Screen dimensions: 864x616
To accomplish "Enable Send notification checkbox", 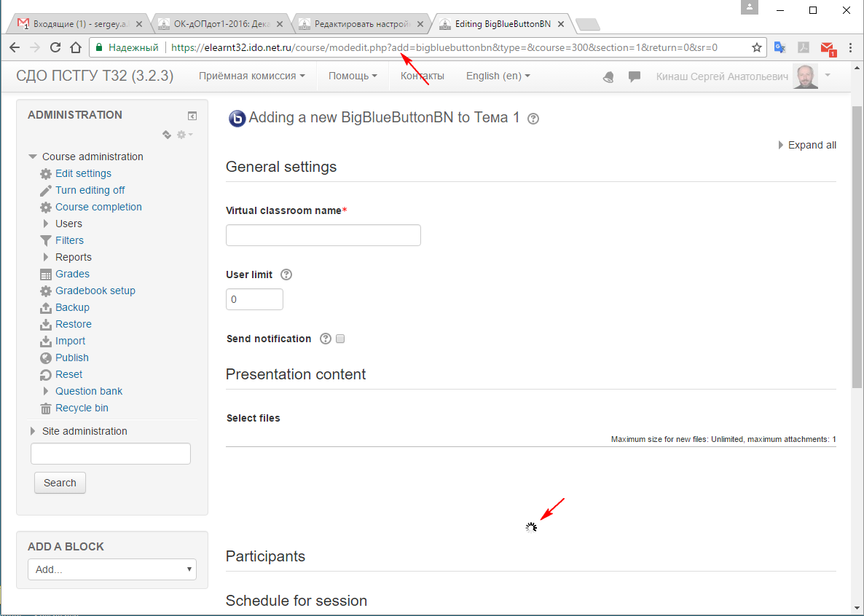I will click(340, 339).
